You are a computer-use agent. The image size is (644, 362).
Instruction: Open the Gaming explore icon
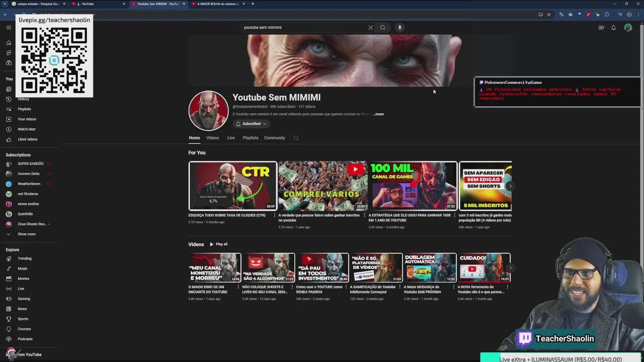tap(9, 299)
